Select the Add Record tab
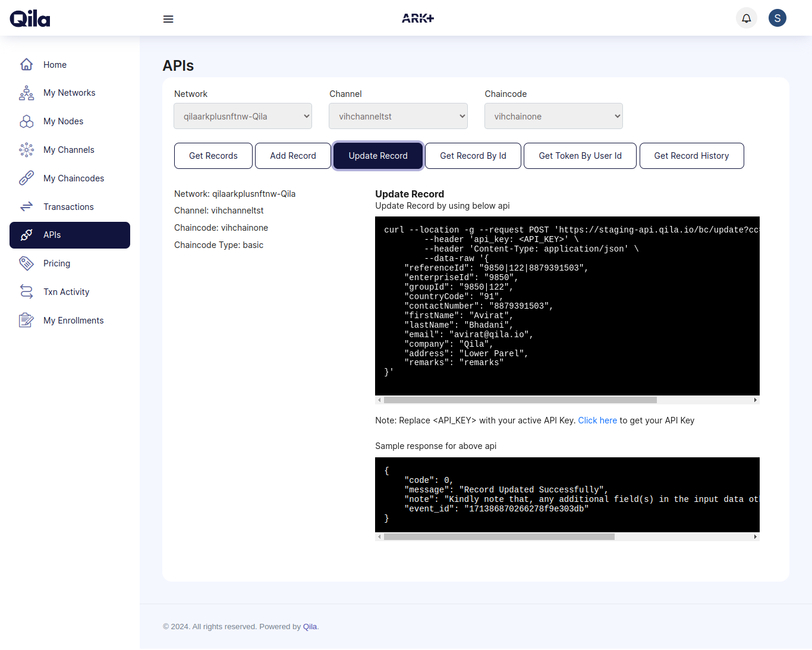 point(293,156)
